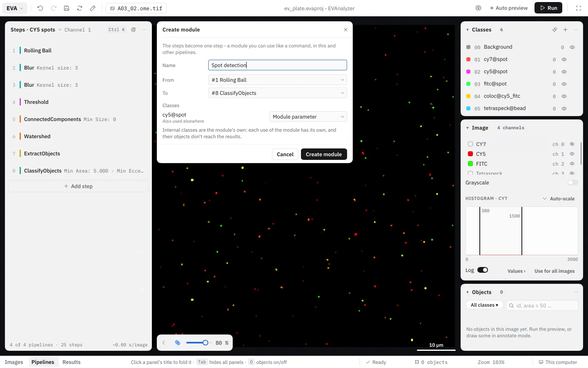Tick the CY7 channel checkbox
The width and height of the screenshot is (588, 368).
[x=470, y=144]
